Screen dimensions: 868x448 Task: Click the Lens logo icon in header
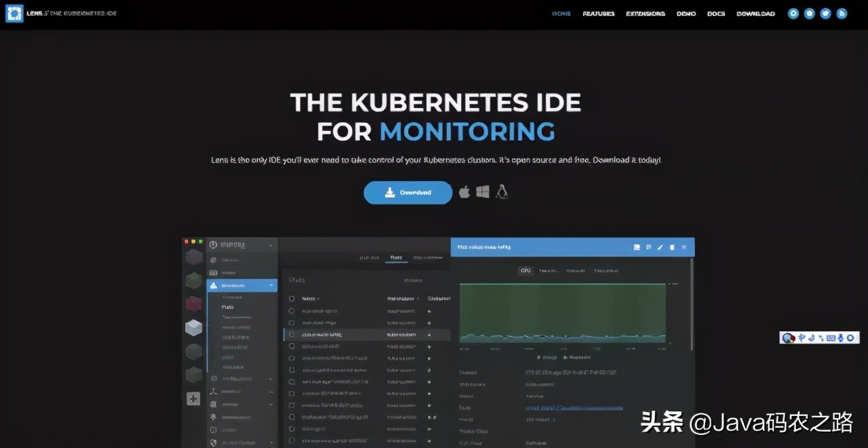14,14
